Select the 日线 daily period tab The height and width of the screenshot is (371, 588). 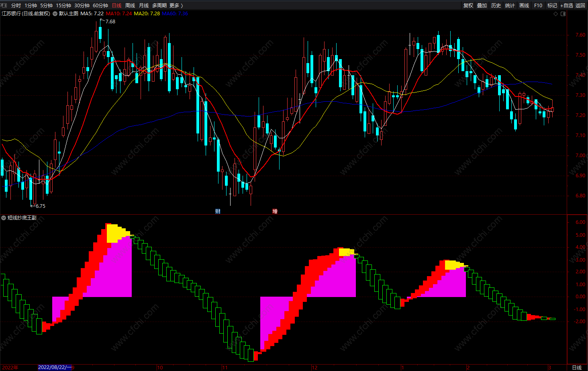point(116,5)
